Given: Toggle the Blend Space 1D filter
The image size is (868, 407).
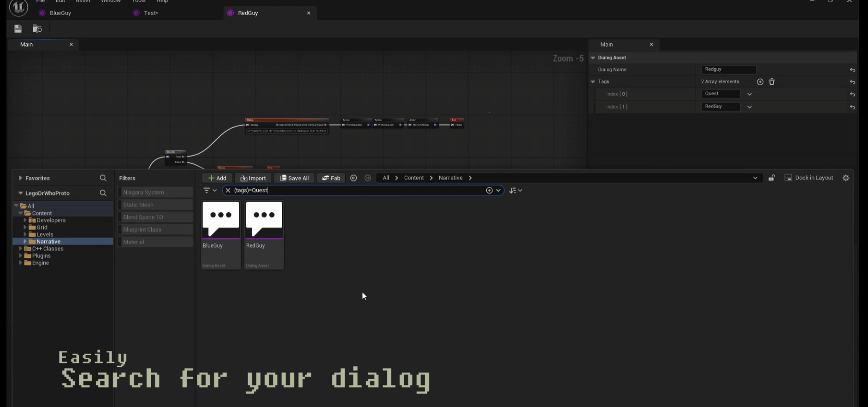Looking at the screenshot, I should click(x=155, y=217).
